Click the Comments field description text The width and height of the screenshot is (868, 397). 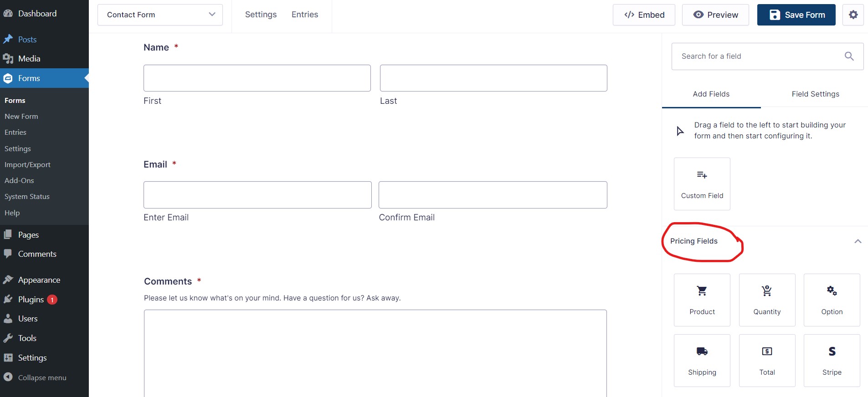click(x=272, y=298)
